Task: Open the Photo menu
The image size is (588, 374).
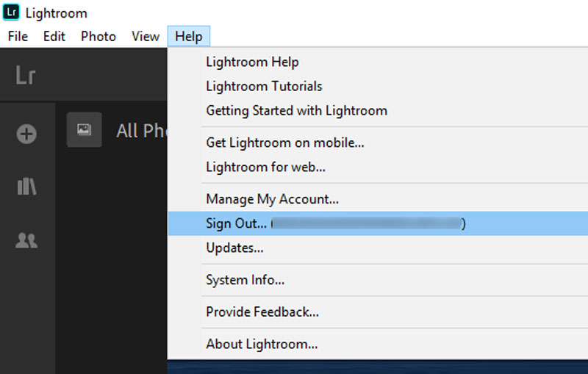Action: coord(98,36)
